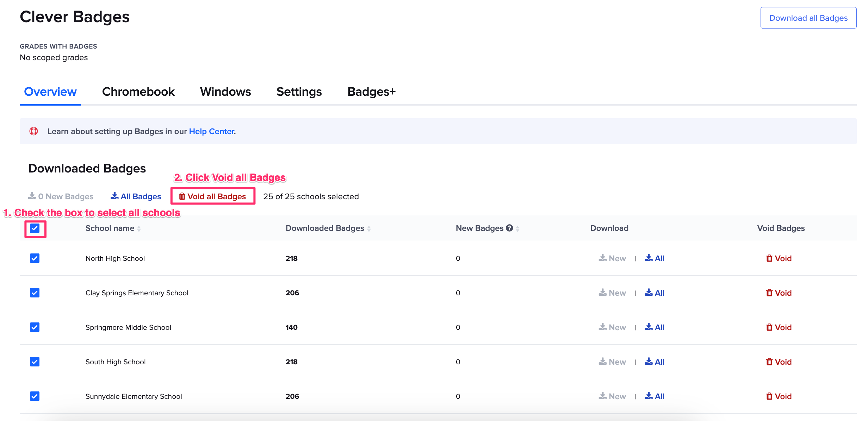Click the 'No scoped grades' text
The image size is (868, 421).
(x=54, y=57)
